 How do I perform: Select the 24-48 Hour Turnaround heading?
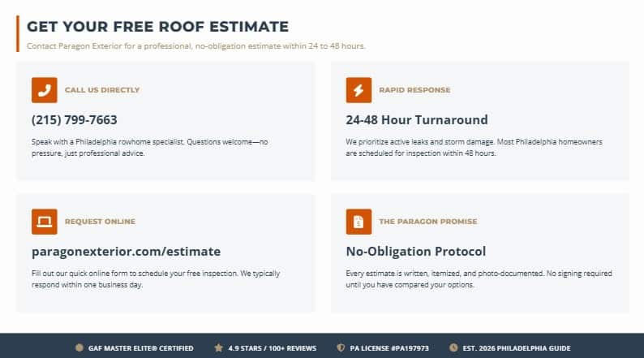(x=417, y=119)
